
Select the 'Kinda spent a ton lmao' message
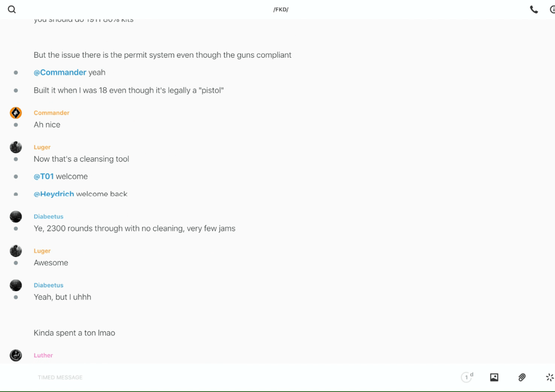[75, 333]
